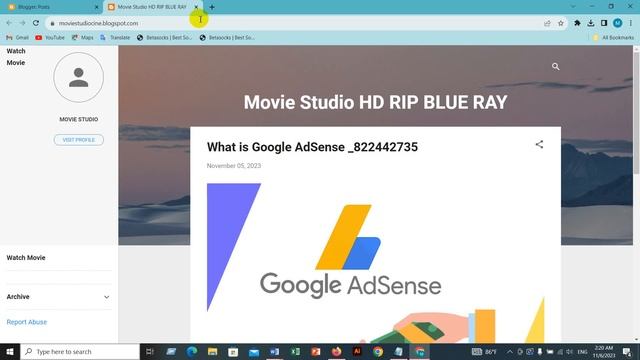Click the November 05, 2023 post date
640x360 pixels.
pyautogui.click(x=234, y=166)
